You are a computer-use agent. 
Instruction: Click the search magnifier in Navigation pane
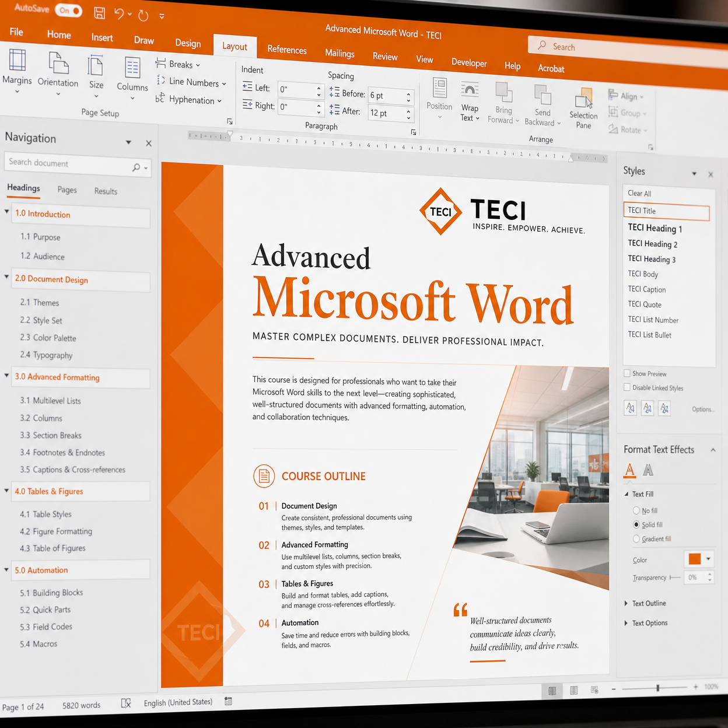(x=136, y=168)
